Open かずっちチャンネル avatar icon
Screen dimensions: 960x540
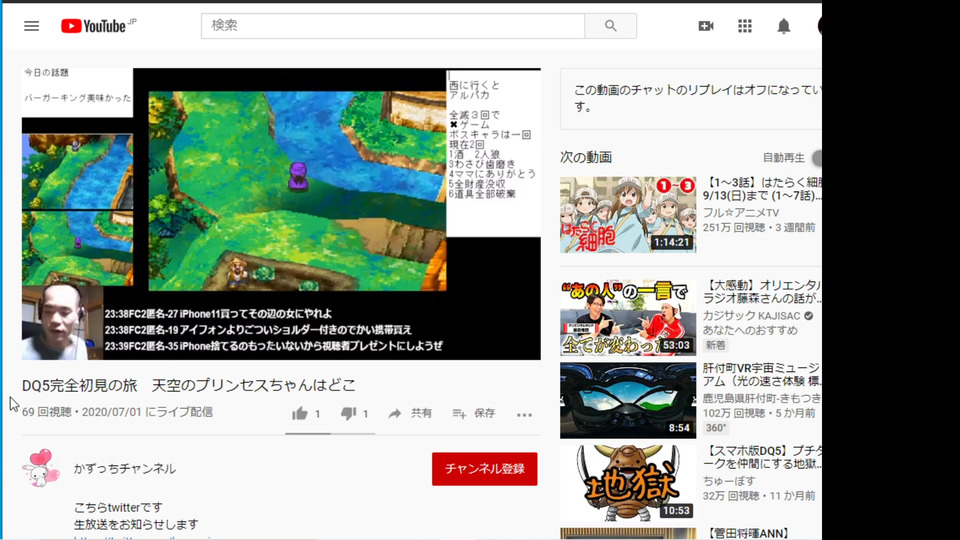pos(41,468)
